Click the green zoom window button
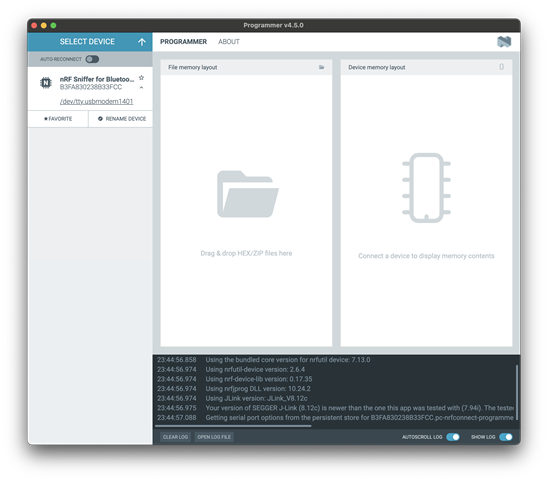 point(53,25)
